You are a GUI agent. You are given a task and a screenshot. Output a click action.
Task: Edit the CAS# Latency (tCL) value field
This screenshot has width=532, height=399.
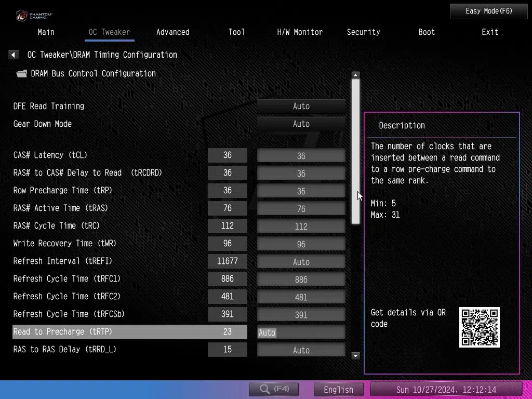[301, 156]
